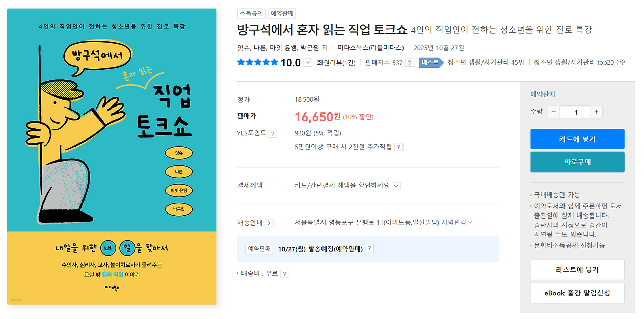Open the 회원리뷰(1건) link
Image resolution: width=644 pixels, height=319 pixels.
pos(336,62)
